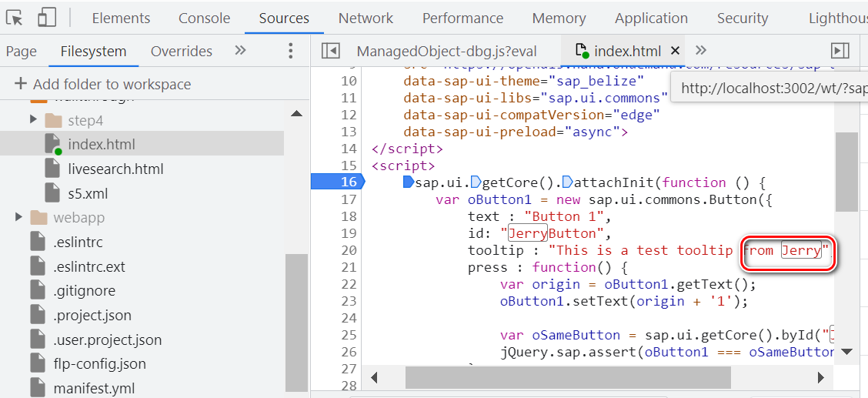Click line number 22 gutter
Image resolution: width=868 pixels, height=398 pixels.
349,285
